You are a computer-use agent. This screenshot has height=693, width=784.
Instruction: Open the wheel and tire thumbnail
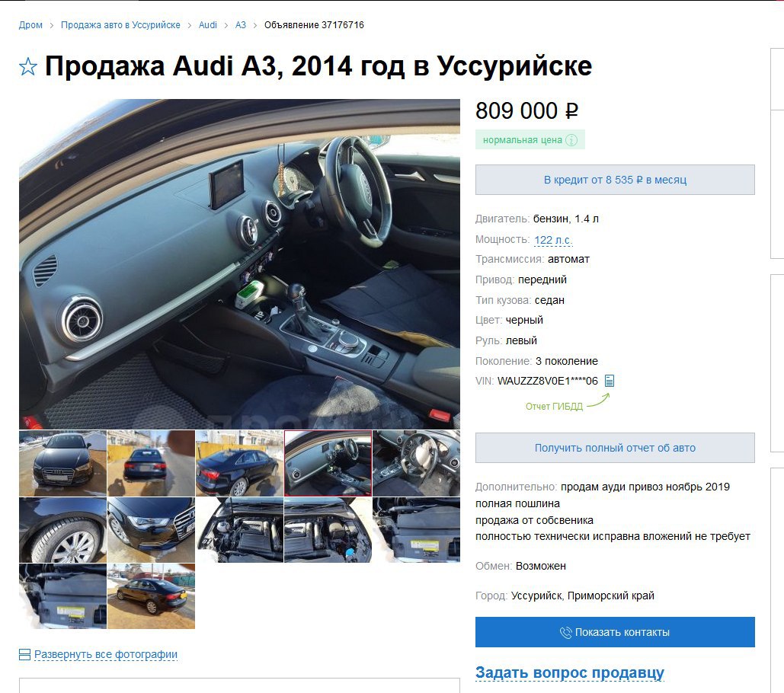coord(62,530)
